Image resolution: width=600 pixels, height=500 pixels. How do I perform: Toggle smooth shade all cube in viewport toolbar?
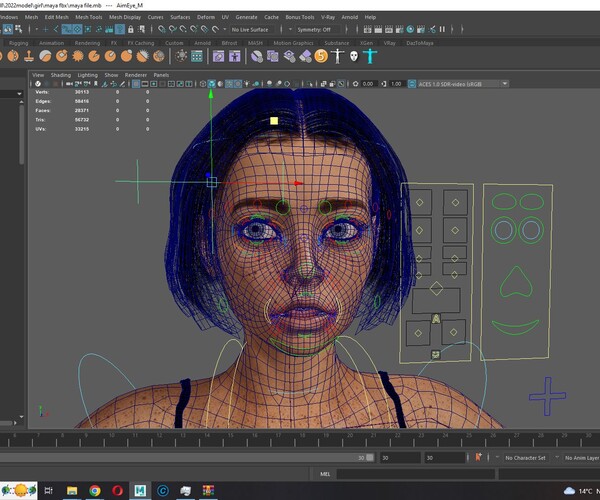point(212,84)
